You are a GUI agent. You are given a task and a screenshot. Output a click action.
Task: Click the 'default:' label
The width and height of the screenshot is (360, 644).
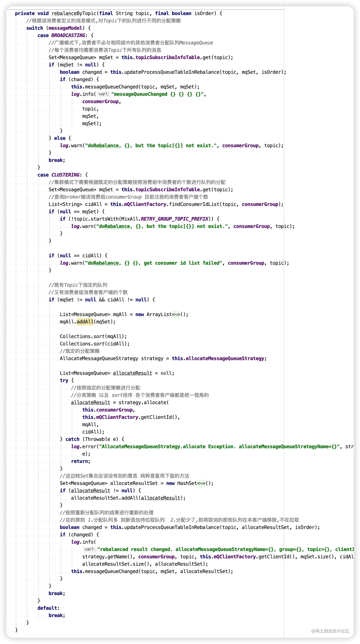point(48,608)
